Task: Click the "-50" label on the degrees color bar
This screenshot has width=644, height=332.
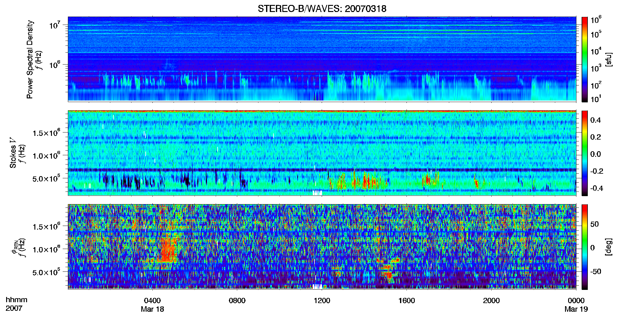Action: 595,272
